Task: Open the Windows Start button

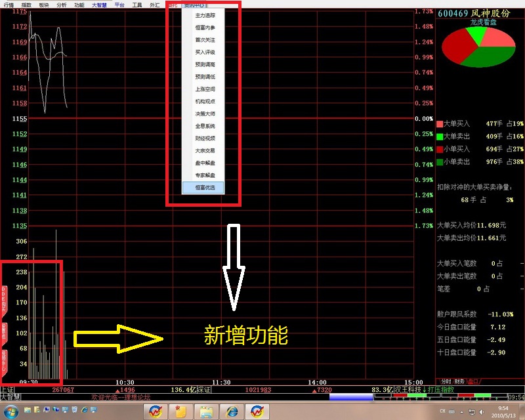Action: point(10,411)
